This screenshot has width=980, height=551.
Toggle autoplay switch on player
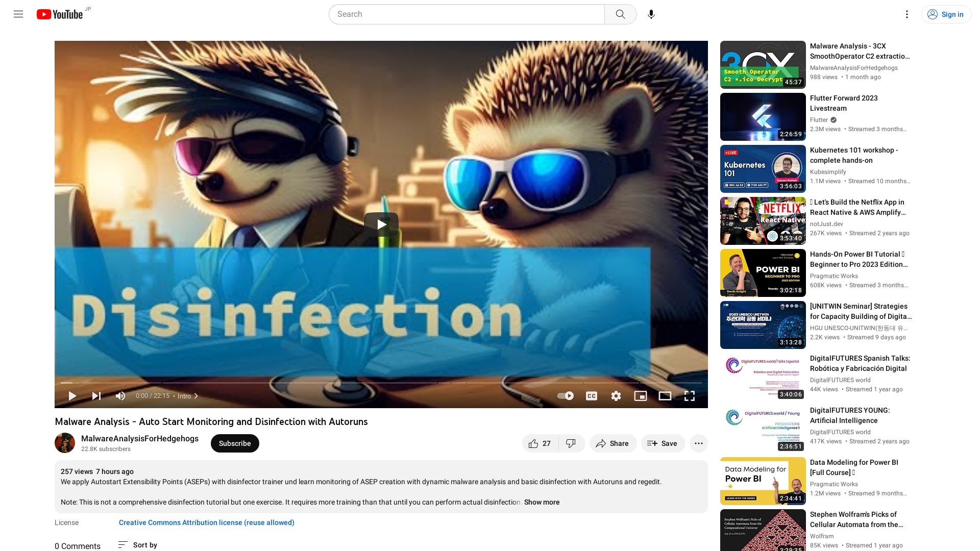pyautogui.click(x=565, y=395)
